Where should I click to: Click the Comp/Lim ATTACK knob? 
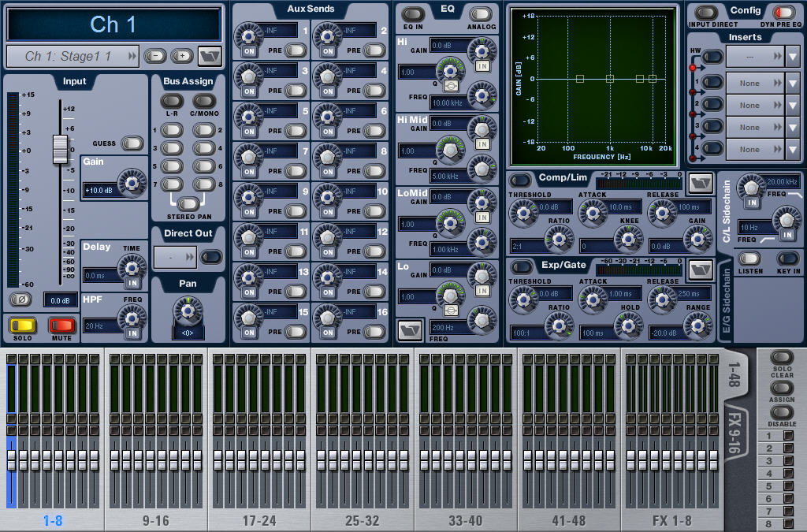click(593, 212)
